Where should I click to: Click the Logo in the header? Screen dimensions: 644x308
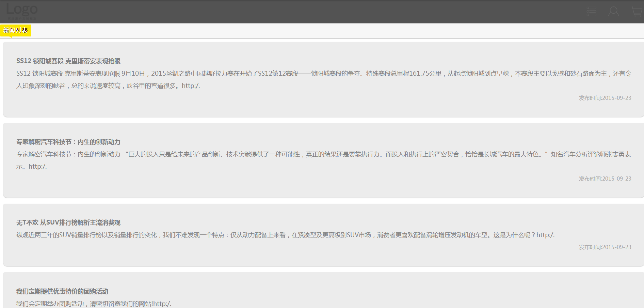click(x=22, y=11)
